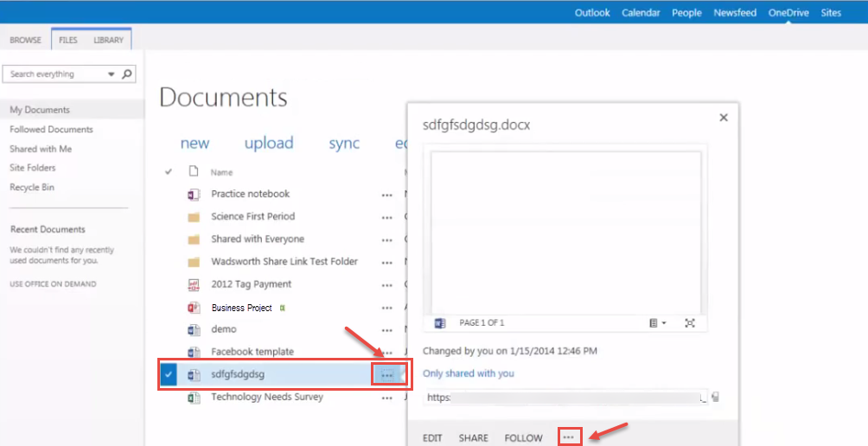Click the OneNote icon for Practice notebook
The image size is (868, 446).
tap(193, 194)
